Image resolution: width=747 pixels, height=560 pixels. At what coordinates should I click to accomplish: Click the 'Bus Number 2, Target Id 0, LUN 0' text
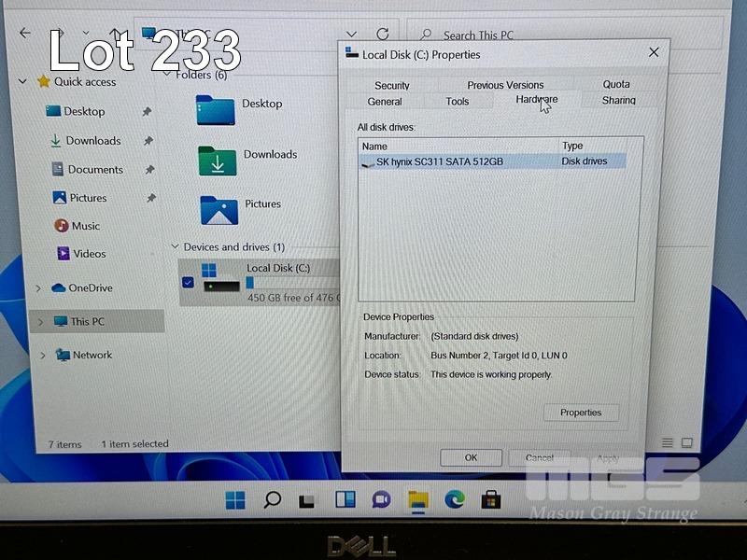click(x=499, y=356)
